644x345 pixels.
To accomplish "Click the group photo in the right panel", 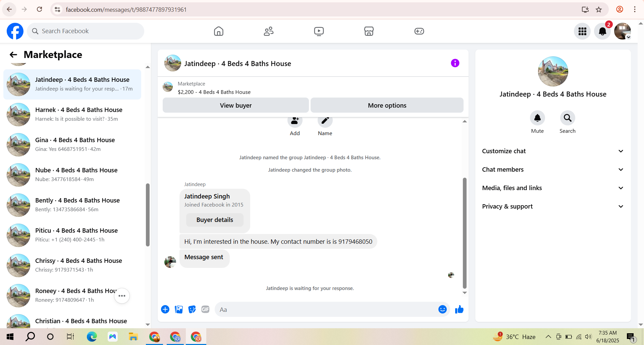I will pos(553,71).
